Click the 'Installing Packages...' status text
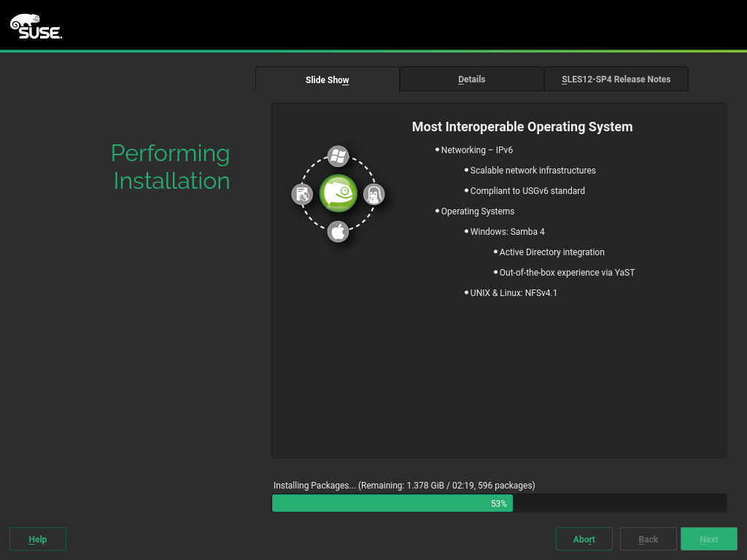The width and height of the screenshot is (747, 560). pyautogui.click(x=404, y=485)
